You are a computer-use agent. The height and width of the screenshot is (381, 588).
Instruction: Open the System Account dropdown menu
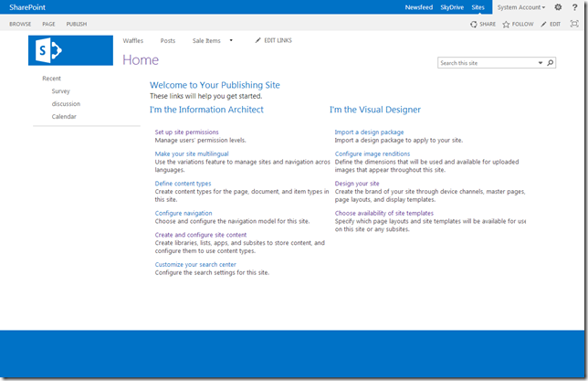point(520,7)
